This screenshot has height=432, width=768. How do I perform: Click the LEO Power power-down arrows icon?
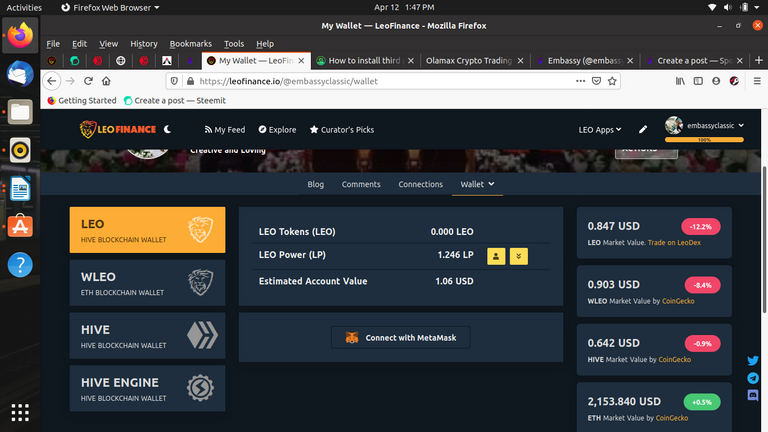pos(519,256)
